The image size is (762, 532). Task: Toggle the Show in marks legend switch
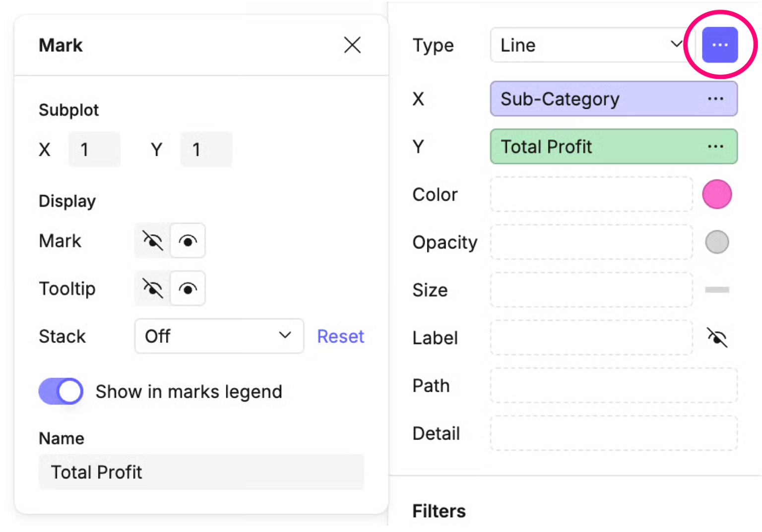[x=61, y=391]
